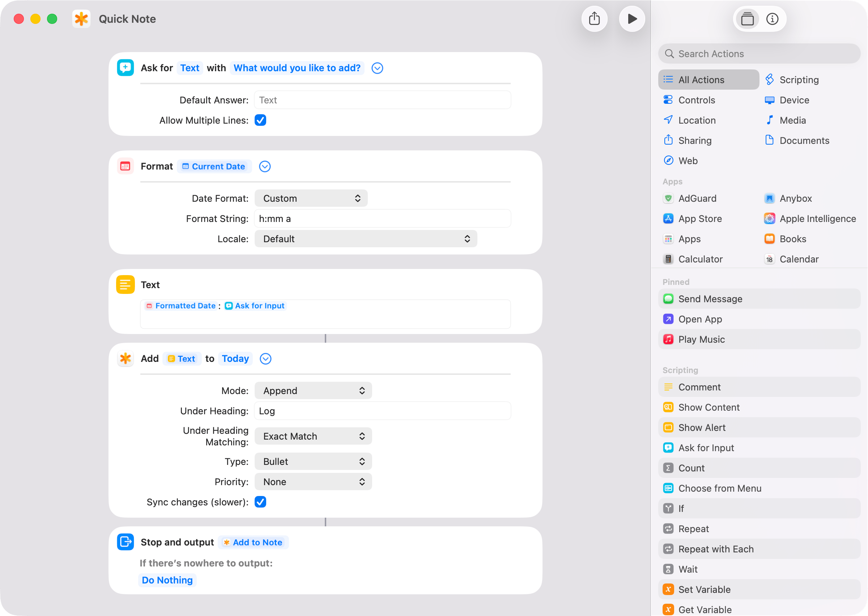Show the action library panel icon
Screen dimensions: 868x616
coord(747,19)
